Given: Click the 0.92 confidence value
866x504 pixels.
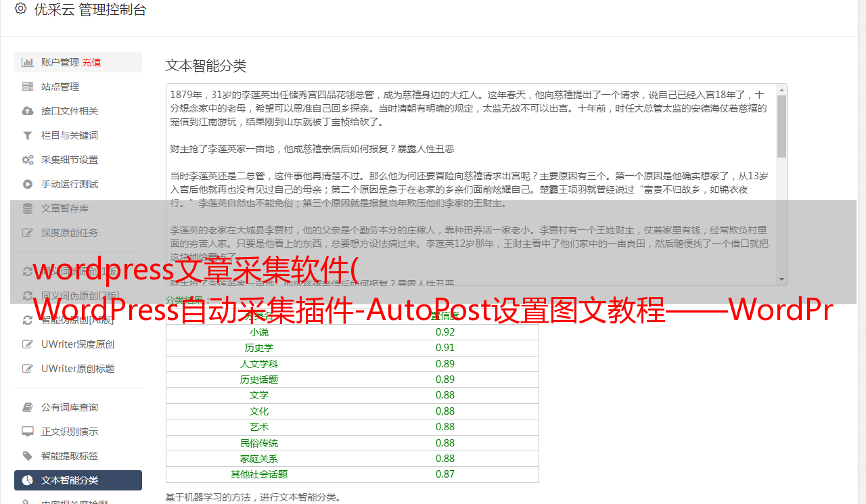Looking at the screenshot, I should pyautogui.click(x=445, y=332).
